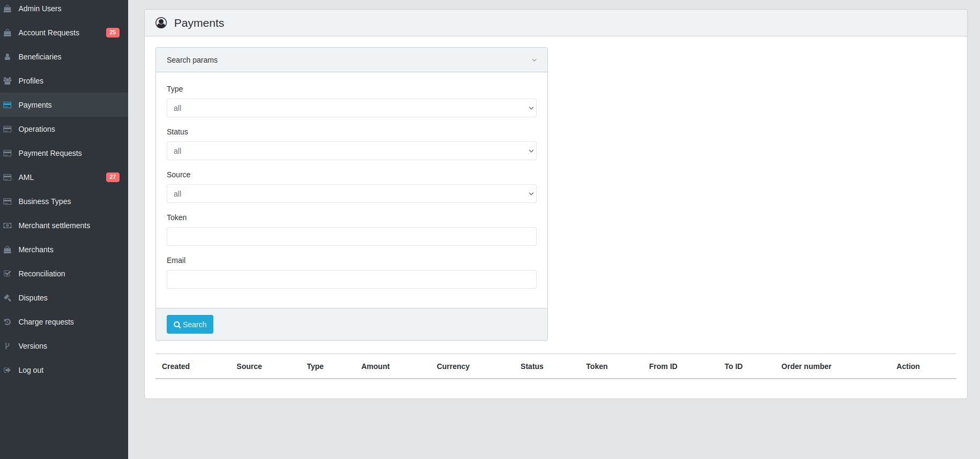Viewport: 980px width, 459px height.
Task: Open Account Requests menu item
Action: (64, 33)
